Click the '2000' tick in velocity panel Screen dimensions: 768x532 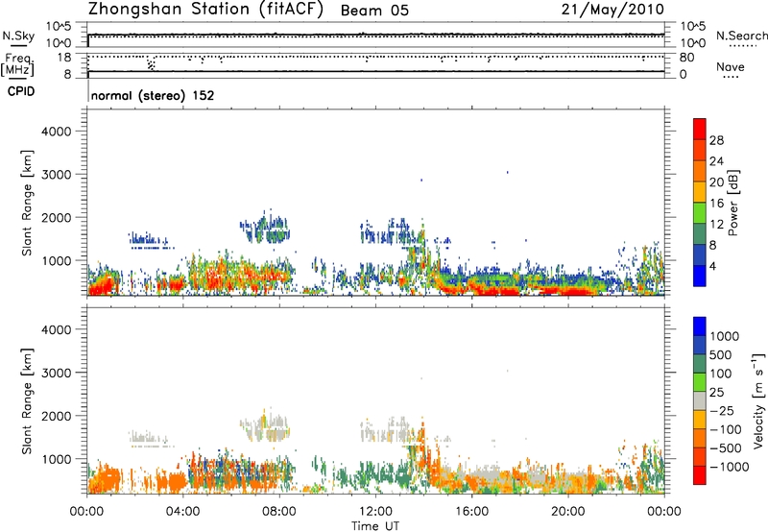56,416
